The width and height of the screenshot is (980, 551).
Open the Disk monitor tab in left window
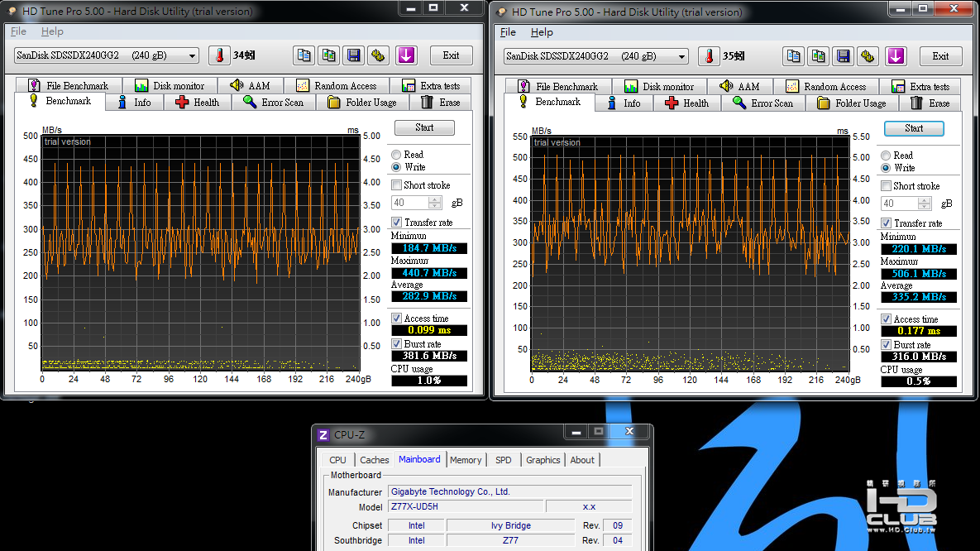click(170, 86)
